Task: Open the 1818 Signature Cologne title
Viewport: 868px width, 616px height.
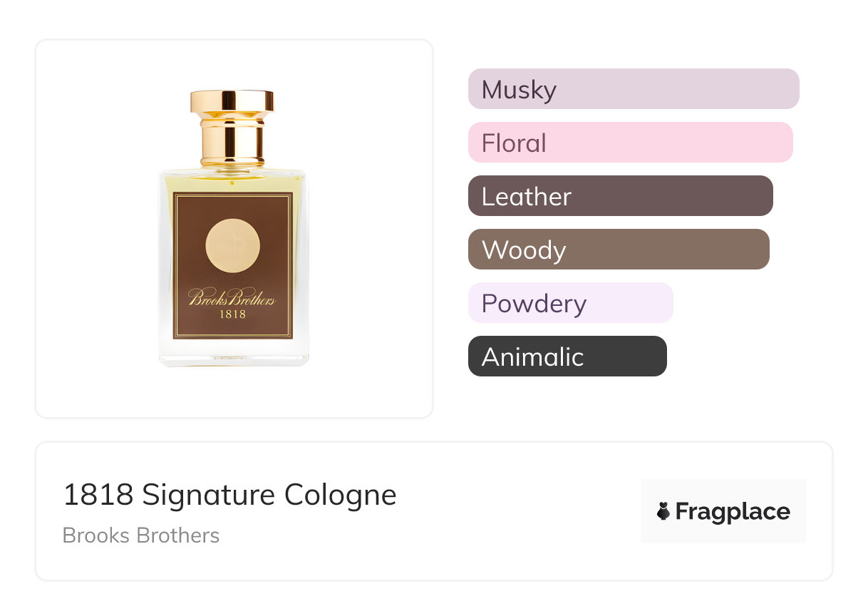Action: [229, 495]
